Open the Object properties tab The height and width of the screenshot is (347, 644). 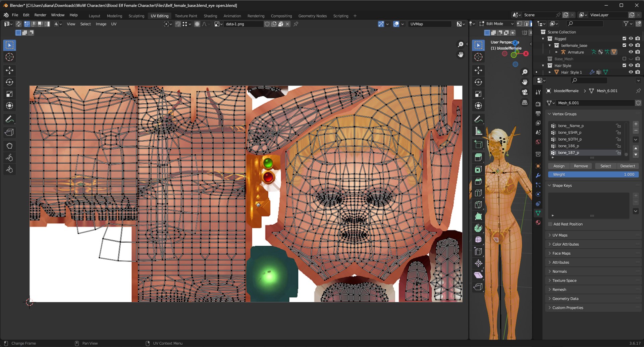click(x=538, y=166)
